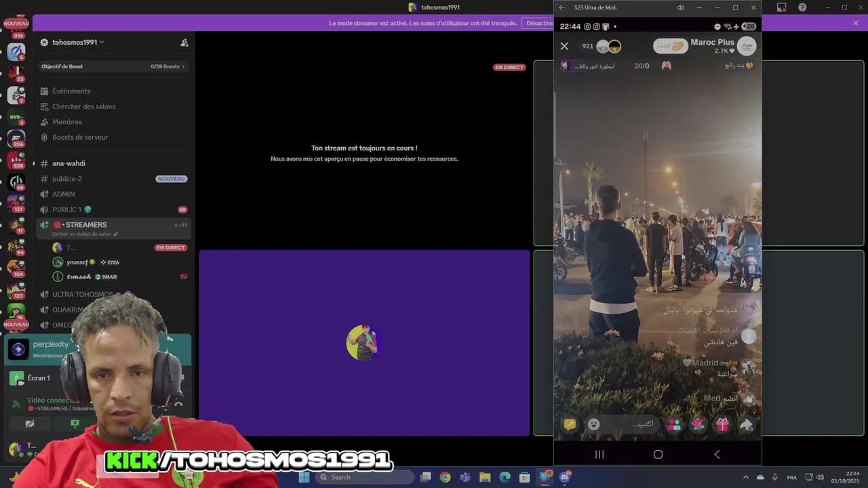Screen dimensions: 868x488
Task: Close the live stream with the X icon
Action: coord(564,46)
